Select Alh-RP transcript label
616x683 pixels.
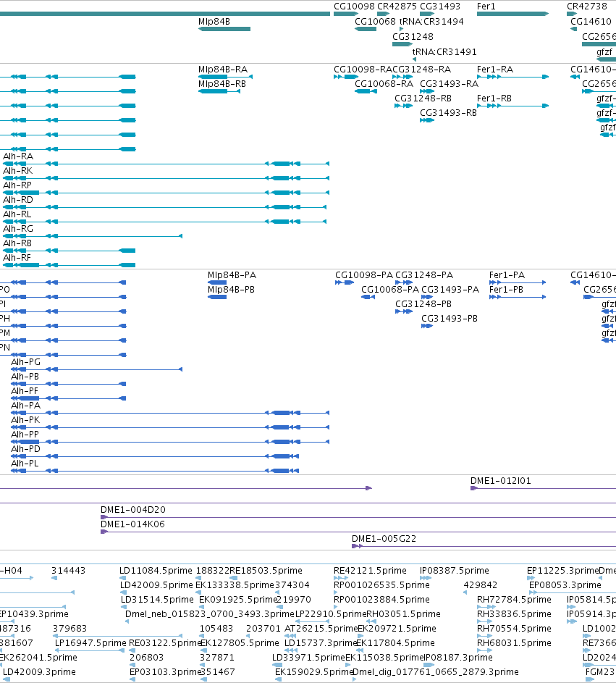coord(17,185)
